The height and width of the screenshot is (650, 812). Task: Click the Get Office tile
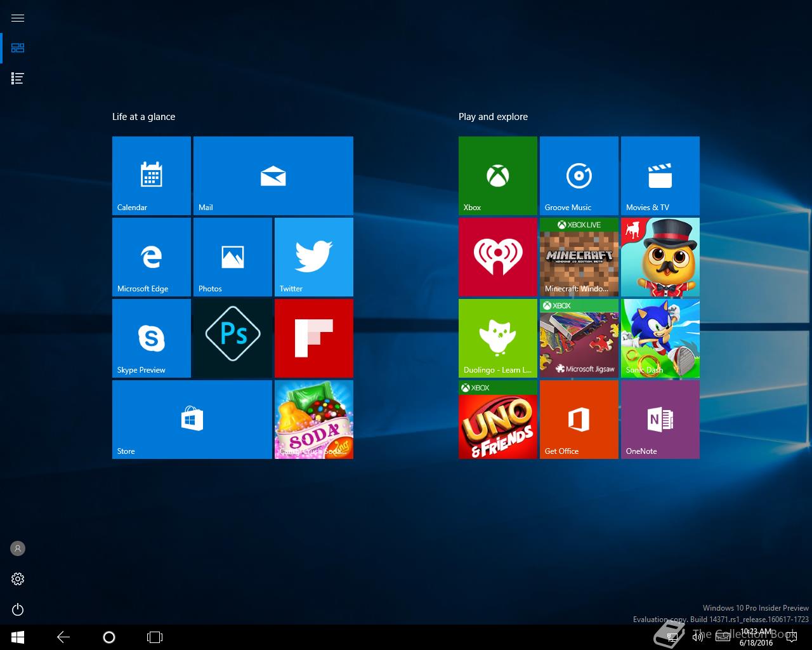[x=579, y=420]
